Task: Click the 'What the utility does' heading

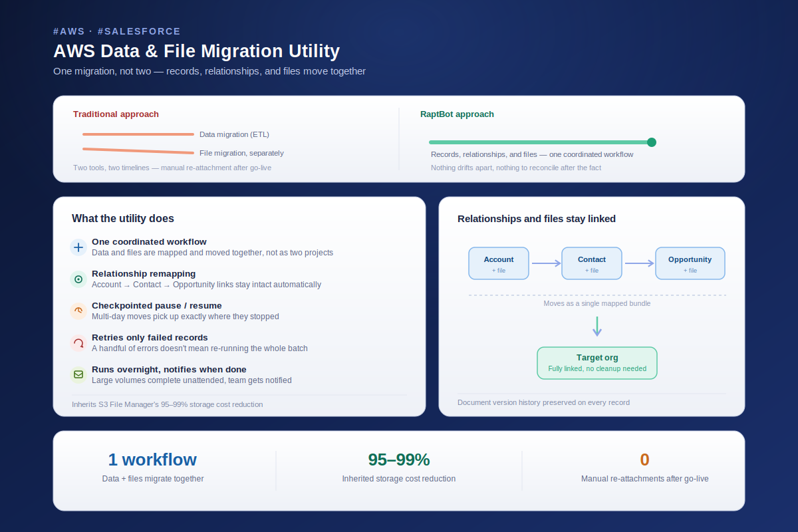Action: pyautogui.click(x=123, y=218)
